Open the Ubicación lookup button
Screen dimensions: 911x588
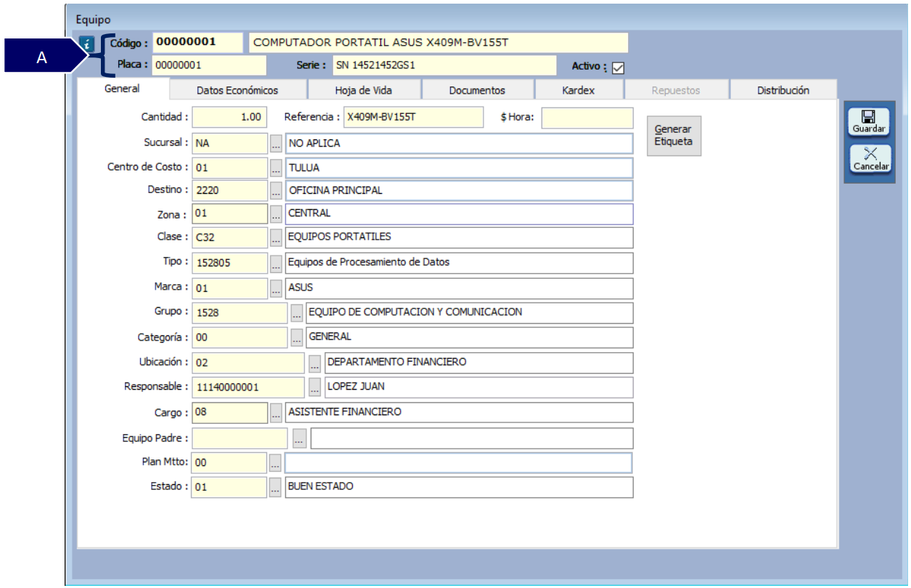pos(314,363)
